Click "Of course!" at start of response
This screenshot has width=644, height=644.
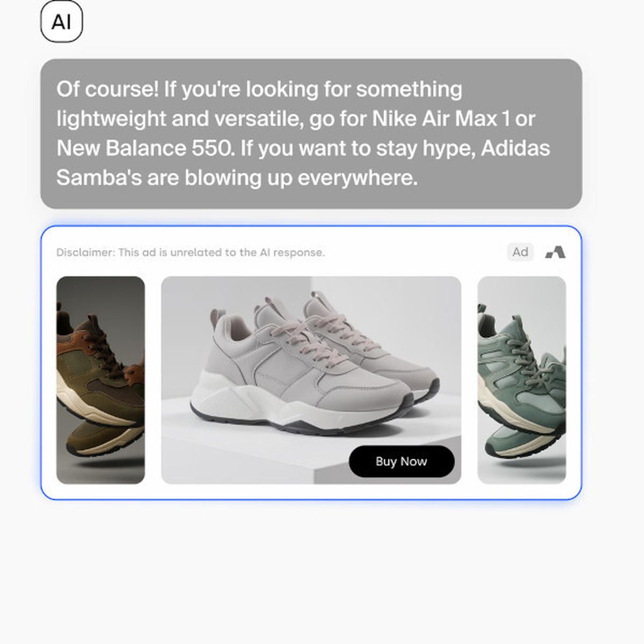point(107,89)
